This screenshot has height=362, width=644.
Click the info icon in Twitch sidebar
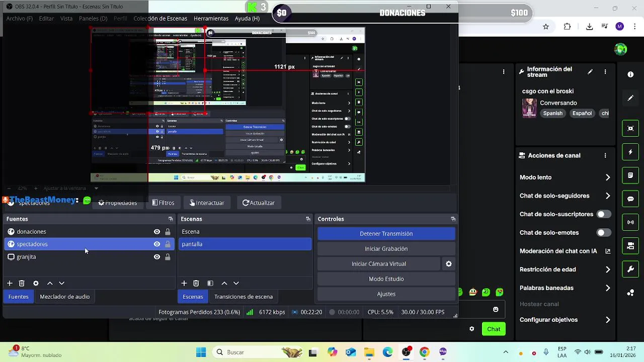click(x=630, y=74)
